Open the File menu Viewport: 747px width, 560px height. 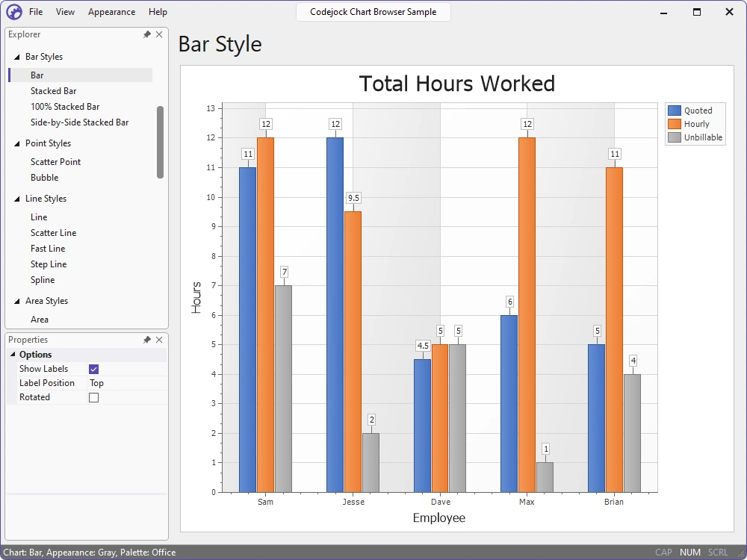coord(36,12)
